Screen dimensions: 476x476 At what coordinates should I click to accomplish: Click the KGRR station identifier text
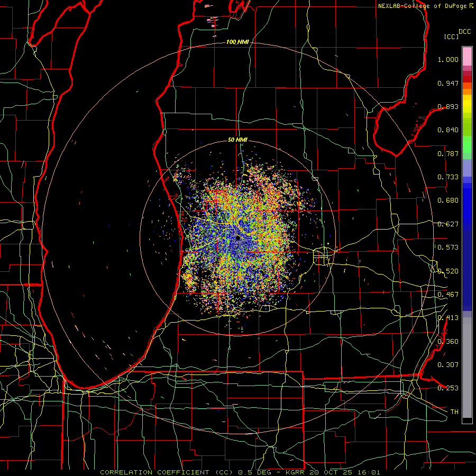pyautogui.click(x=296, y=472)
